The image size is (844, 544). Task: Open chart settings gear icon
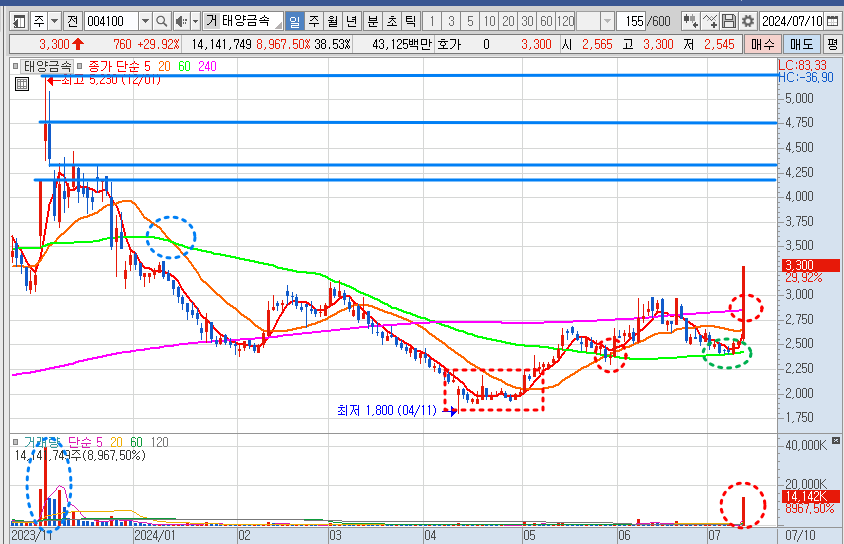coord(748,22)
